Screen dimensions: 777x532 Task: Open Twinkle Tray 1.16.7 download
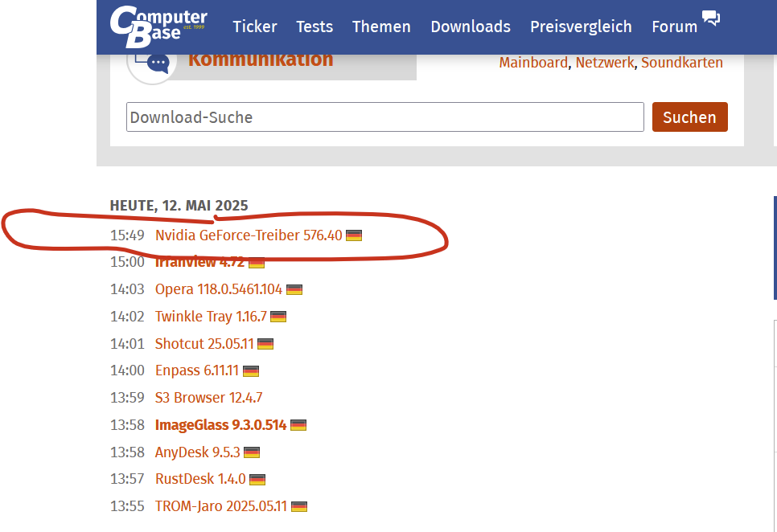pyautogui.click(x=211, y=317)
